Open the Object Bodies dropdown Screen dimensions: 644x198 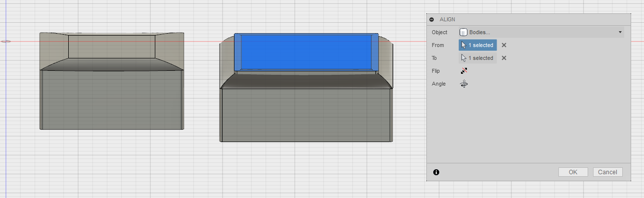coord(541,32)
